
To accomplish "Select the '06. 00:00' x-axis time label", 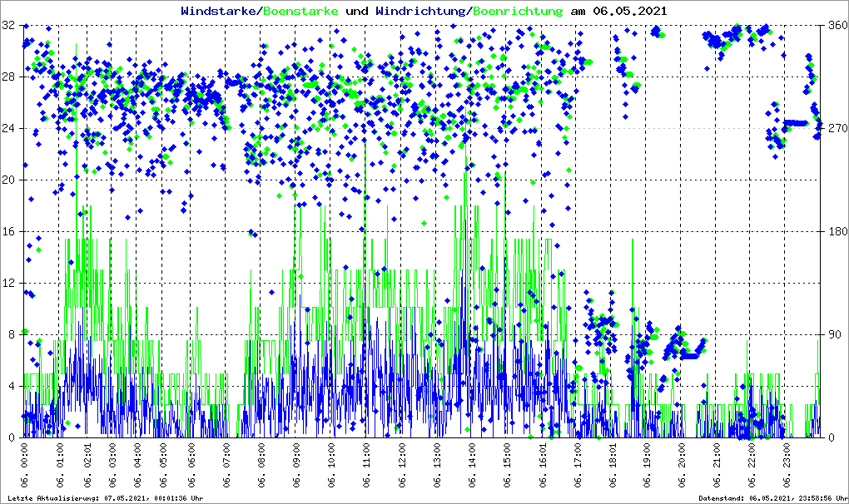I will (24, 466).
